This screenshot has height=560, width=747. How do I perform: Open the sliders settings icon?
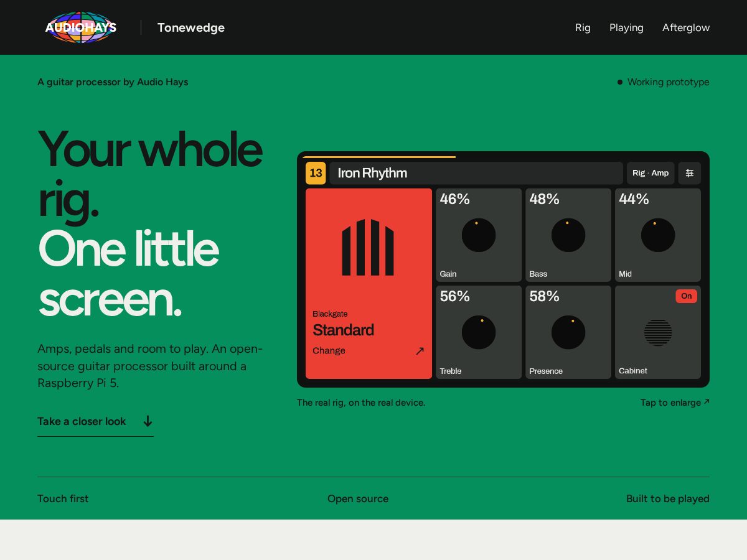click(690, 173)
